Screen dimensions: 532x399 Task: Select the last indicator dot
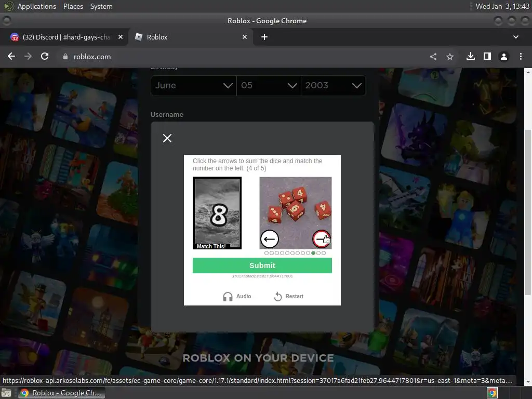click(x=324, y=253)
